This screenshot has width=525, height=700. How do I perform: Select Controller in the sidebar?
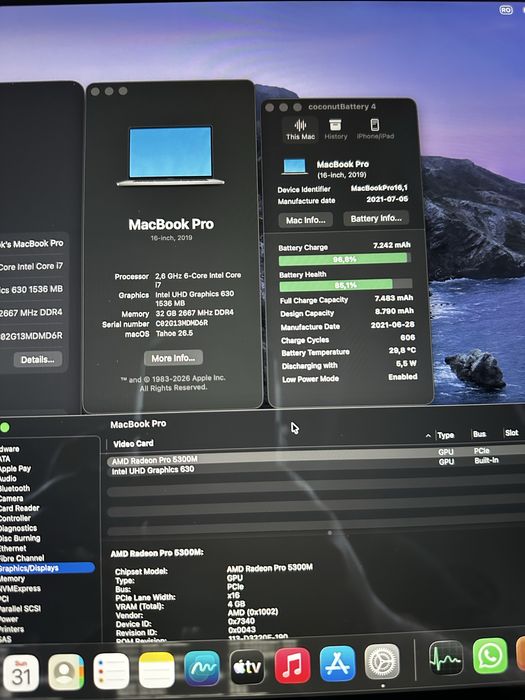tap(15, 518)
